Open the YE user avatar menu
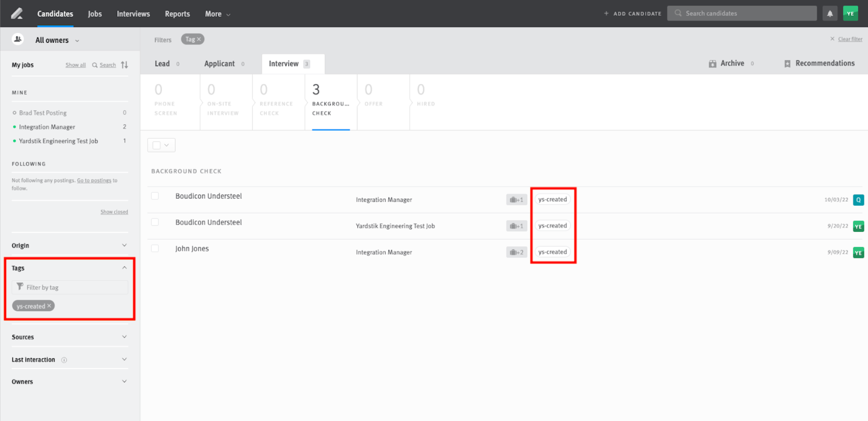This screenshot has width=868, height=421. point(850,13)
